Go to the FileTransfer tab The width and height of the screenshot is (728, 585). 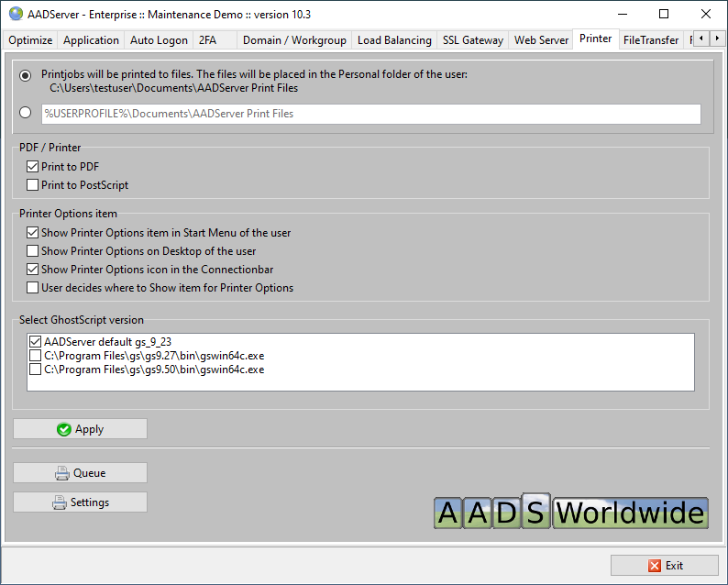(650, 40)
